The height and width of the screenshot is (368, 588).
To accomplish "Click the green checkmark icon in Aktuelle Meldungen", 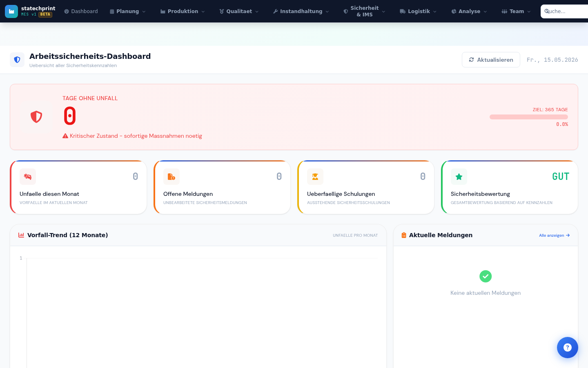I will [x=486, y=276].
